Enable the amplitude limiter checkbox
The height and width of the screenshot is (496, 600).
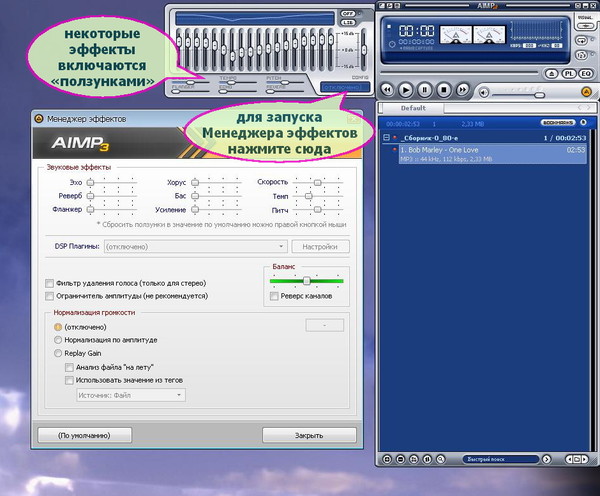49,296
